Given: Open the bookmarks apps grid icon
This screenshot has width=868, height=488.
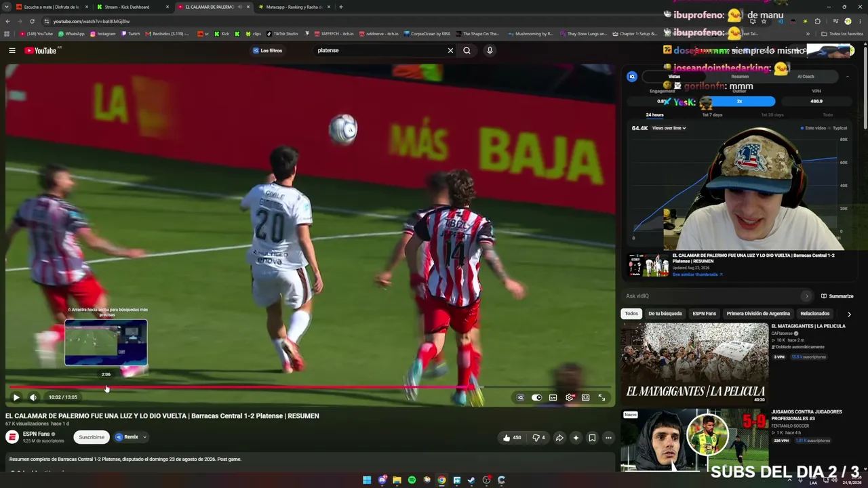Looking at the screenshot, I should [x=7, y=33].
